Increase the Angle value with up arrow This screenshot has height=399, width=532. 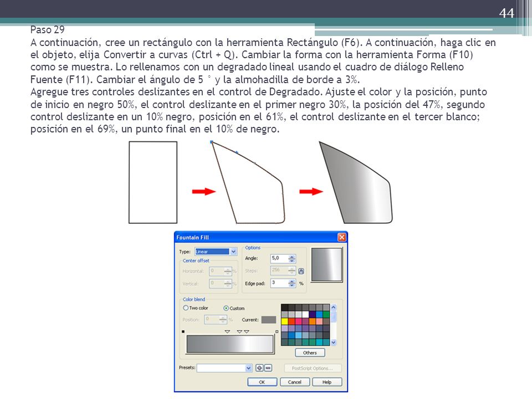pyautogui.click(x=292, y=257)
